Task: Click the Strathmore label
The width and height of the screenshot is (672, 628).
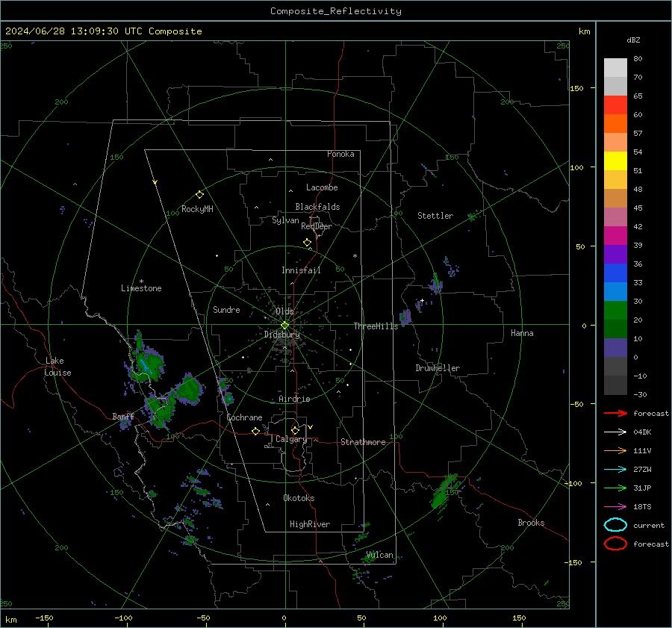Action: 363,442
